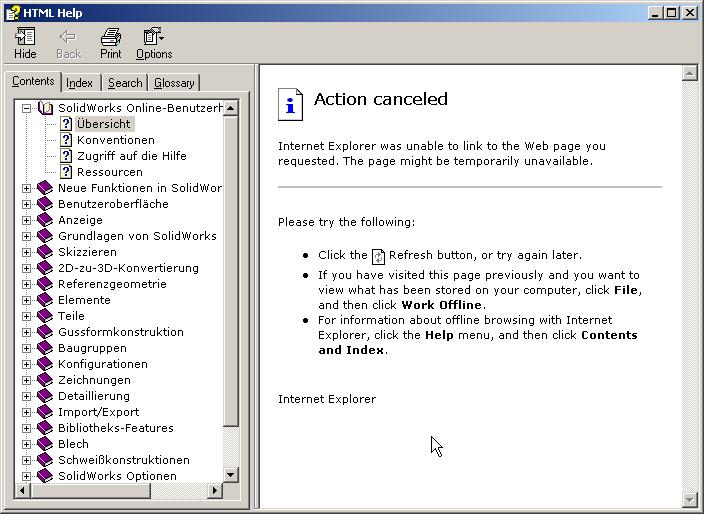Click purple book icon beside Import/Export
The height and width of the screenshot is (514, 704).
(x=45, y=412)
